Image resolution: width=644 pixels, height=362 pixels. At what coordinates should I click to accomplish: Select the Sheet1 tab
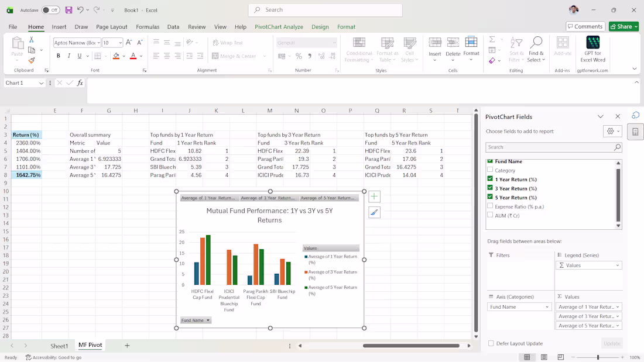point(59,346)
